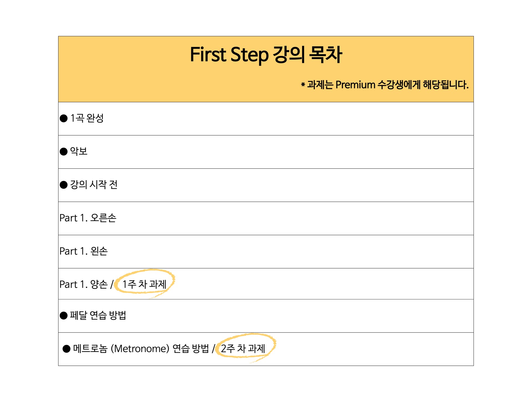Click the bullet dot beside 페달 연습 방법
Image resolution: width=532 pixels, height=403 pixels.
pos(64,315)
